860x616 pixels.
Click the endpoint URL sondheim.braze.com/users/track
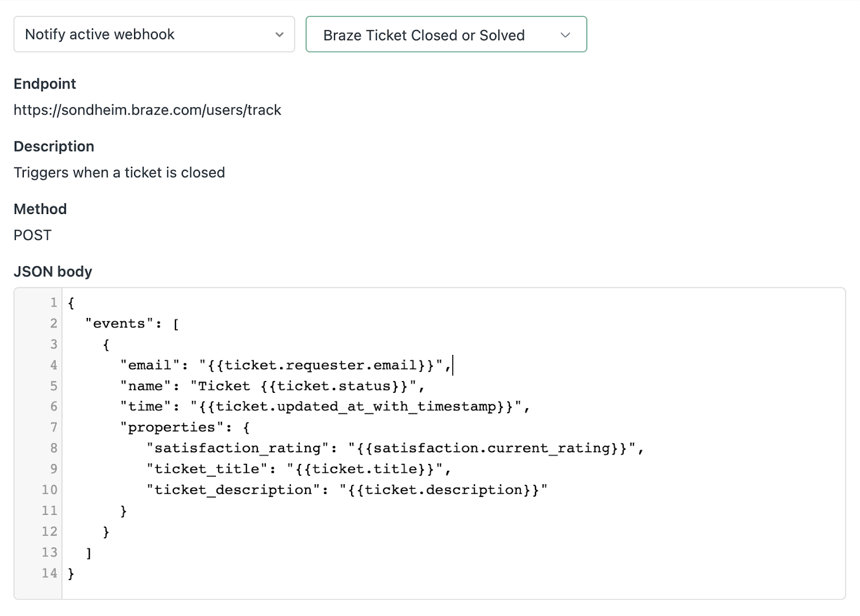[x=147, y=110]
